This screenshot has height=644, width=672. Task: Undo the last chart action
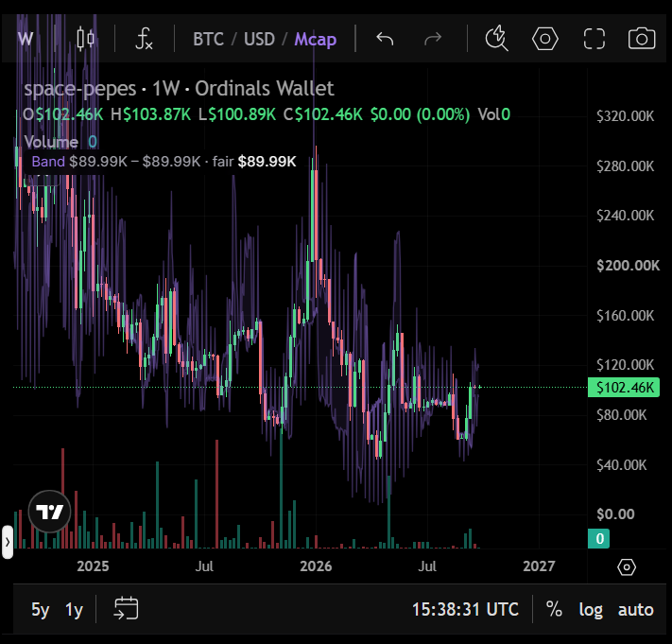(x=385, y=39)
